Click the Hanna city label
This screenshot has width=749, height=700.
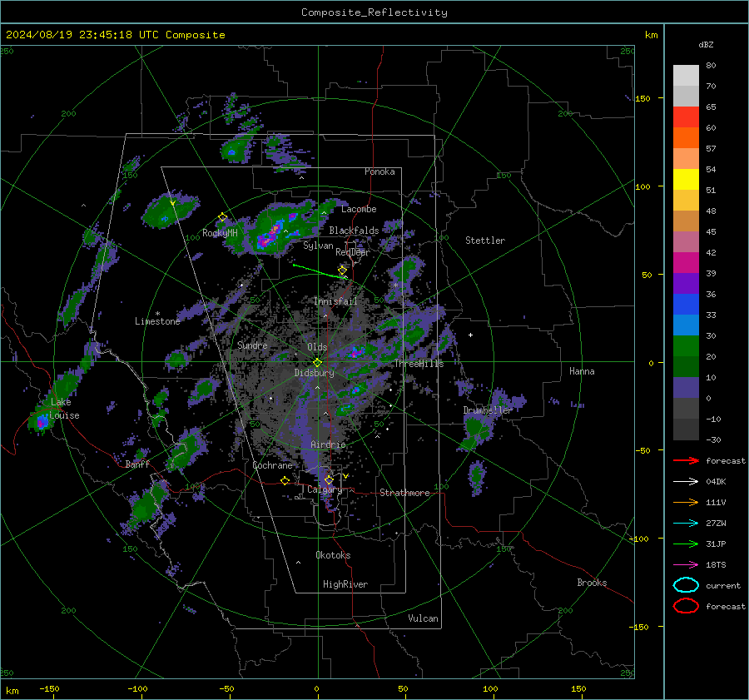582,371
